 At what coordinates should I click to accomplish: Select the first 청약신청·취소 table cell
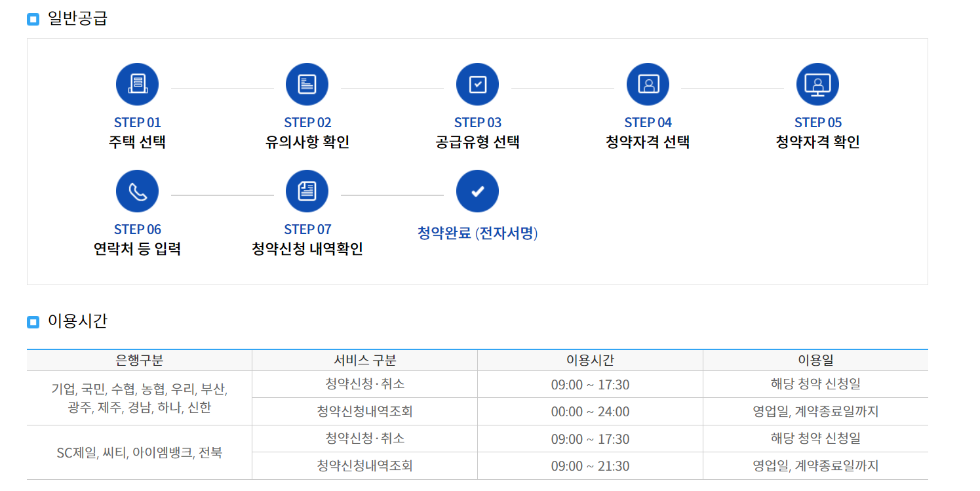(x=364, y=384)
